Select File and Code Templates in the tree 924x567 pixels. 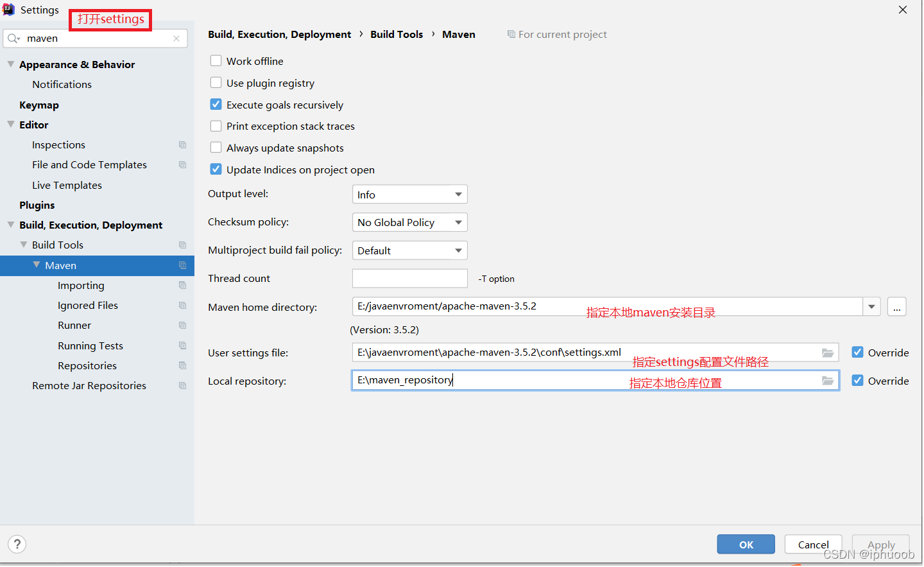[x=89, y=165]
